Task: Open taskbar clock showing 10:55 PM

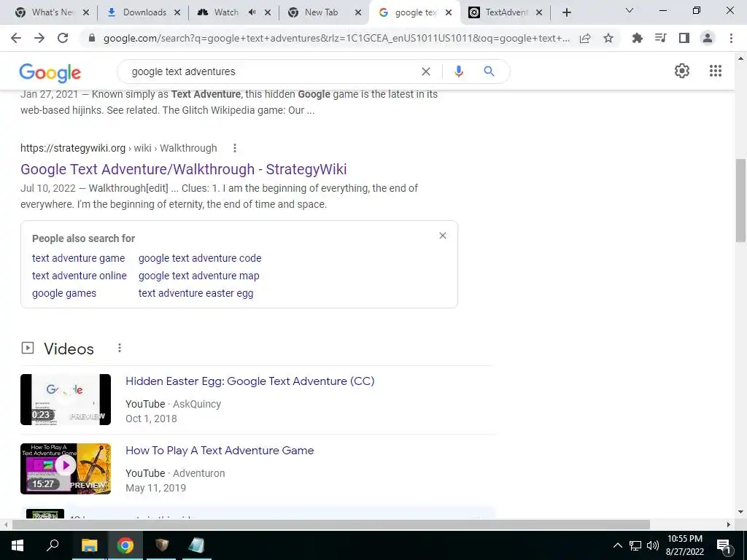Action: tap(684, 545)
